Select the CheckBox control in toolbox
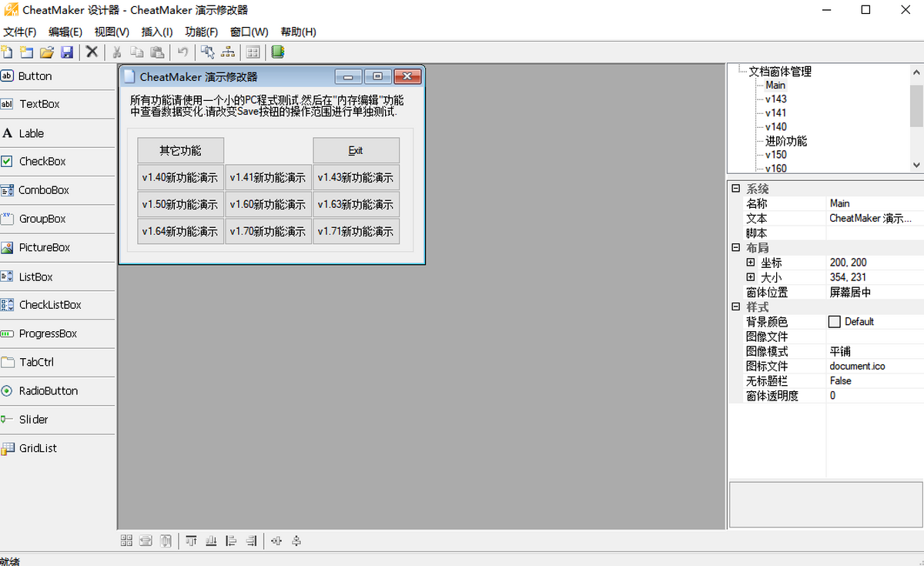924x566 pixels. (57, 162)
